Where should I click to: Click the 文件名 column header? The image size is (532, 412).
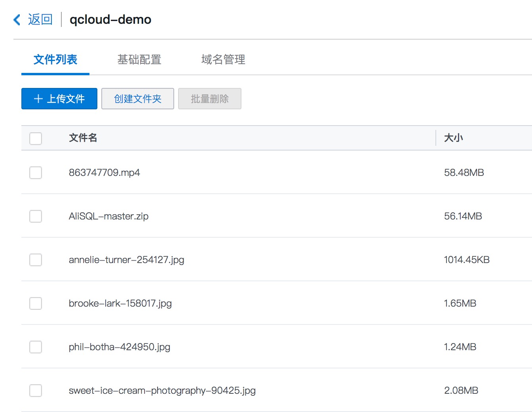coord(83,138)
